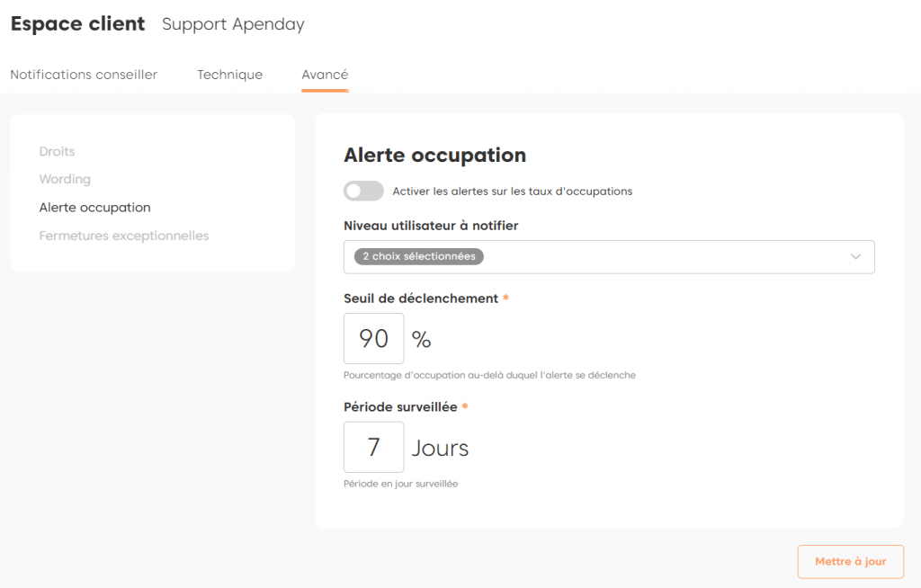Click the 'Niveau utilisateur à notifier' label

431,226
